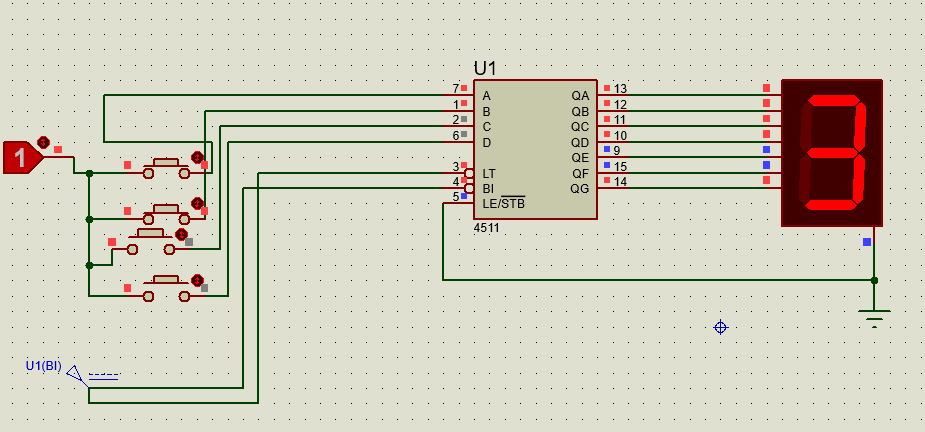
Task: Click the QD output label on U1
Action: (x=580, y=142)
